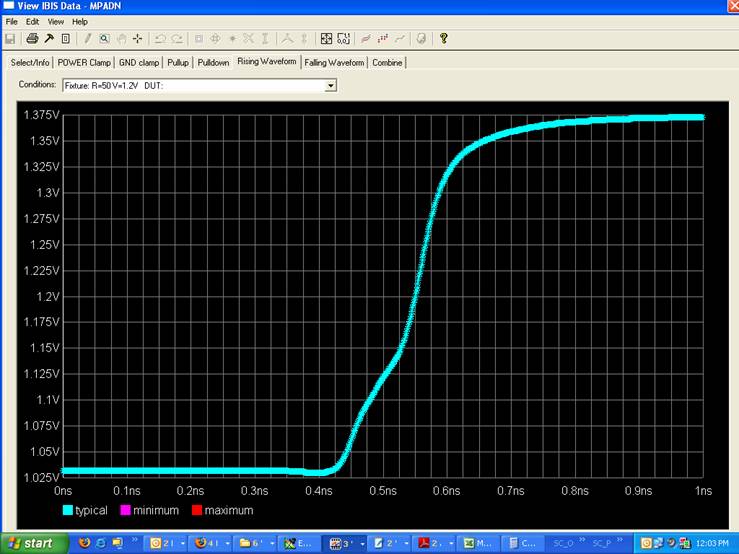Screen dimensions: 739x554
Task: Open the folder taskbar group
Action: 255,543
